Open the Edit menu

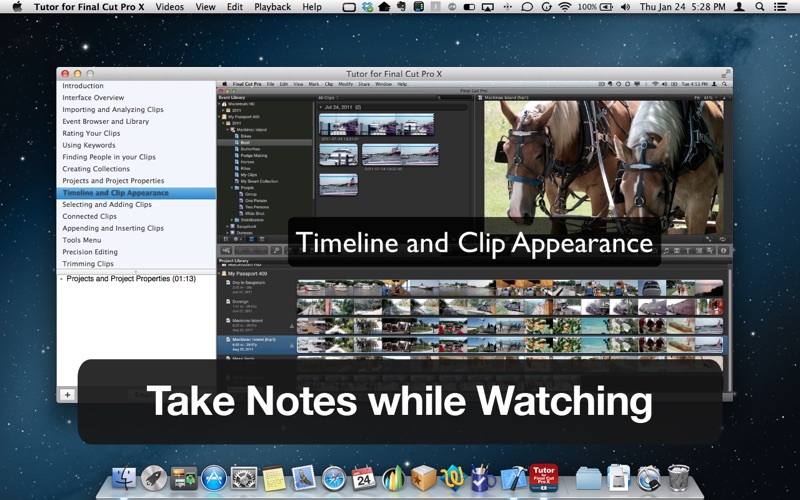click(x=235, y=7)
